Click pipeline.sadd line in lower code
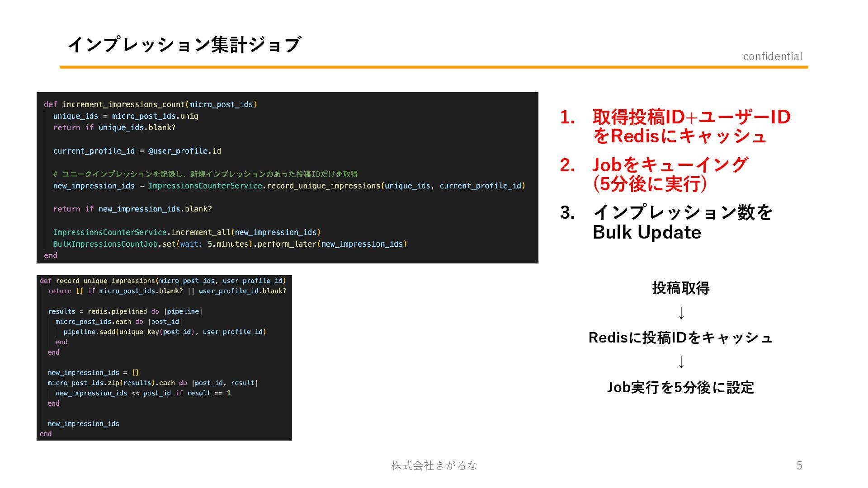This screenshot has height=488, width=868. (x=165, y=332)
